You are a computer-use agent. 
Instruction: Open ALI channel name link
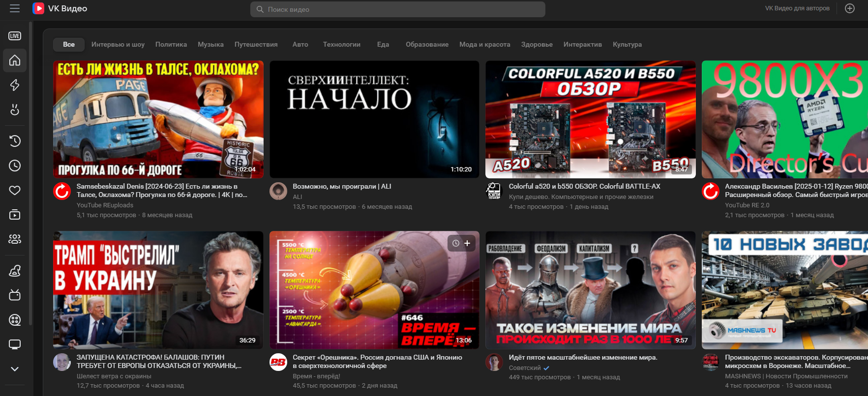click(x=298, y=197)
